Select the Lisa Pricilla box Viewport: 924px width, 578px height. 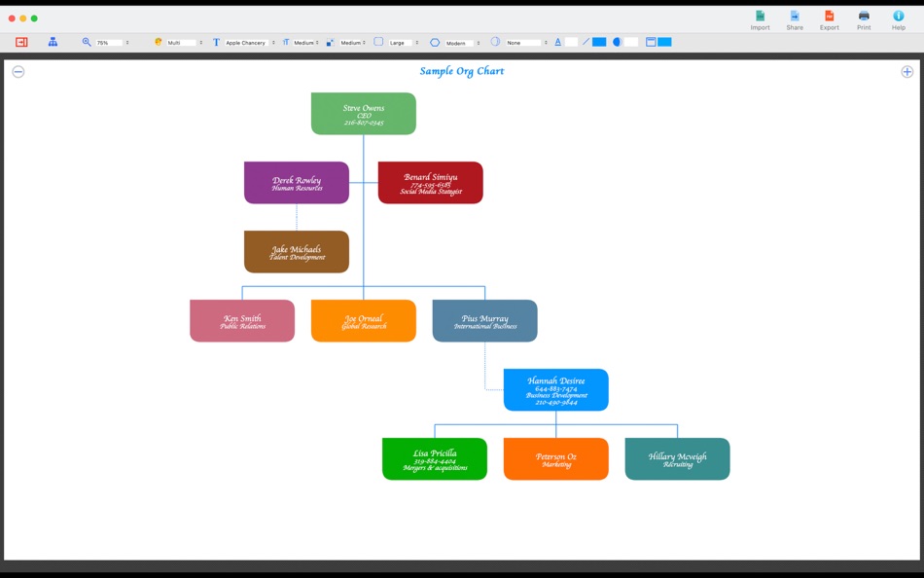[x=435, y=459]
